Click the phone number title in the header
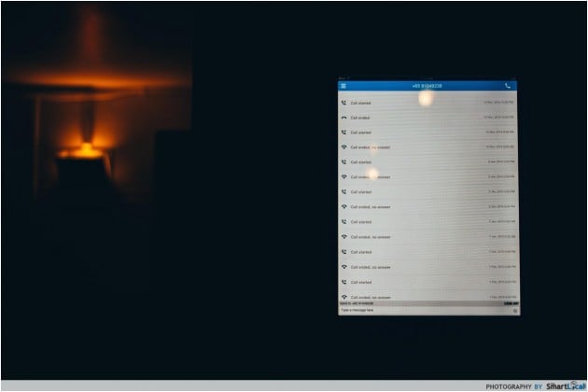The image size is (588, 392). coord(427,86)
